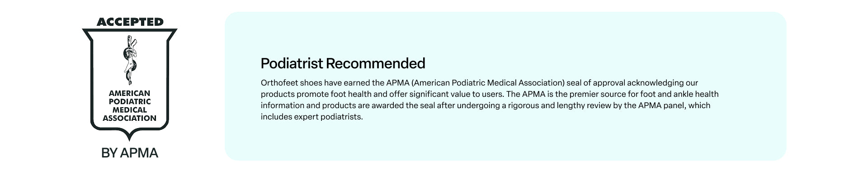Click the word "ASSOCIATION" inside the shield
Viewport: 868px width, 181px height.
tap(130, 119)
